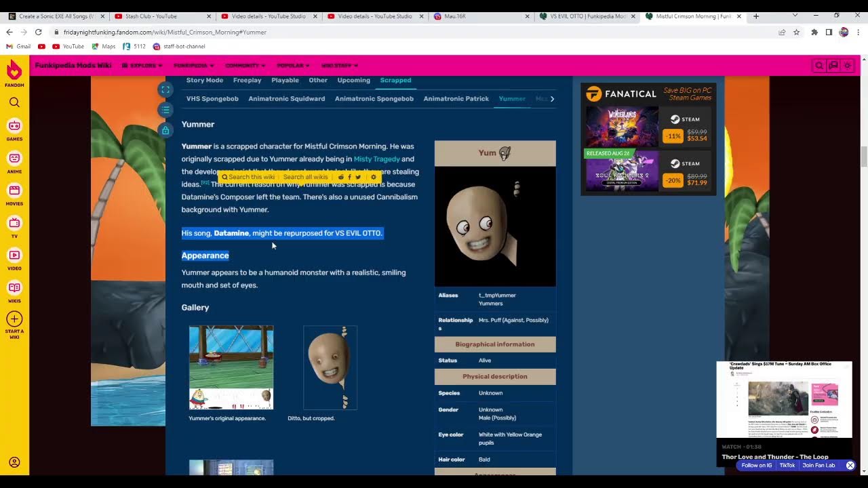Open new browser tab

point(756,16)
